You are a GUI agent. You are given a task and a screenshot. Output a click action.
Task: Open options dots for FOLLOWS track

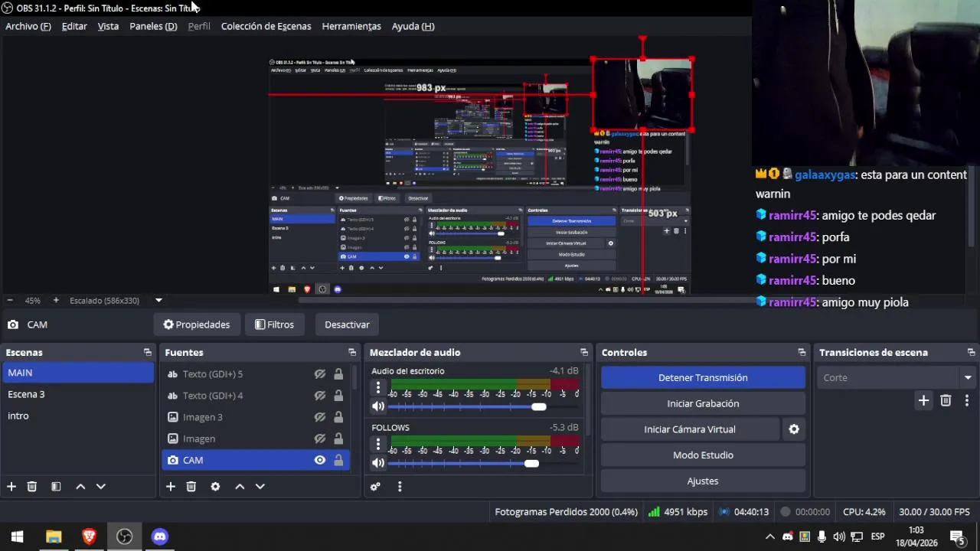[378, 444]
